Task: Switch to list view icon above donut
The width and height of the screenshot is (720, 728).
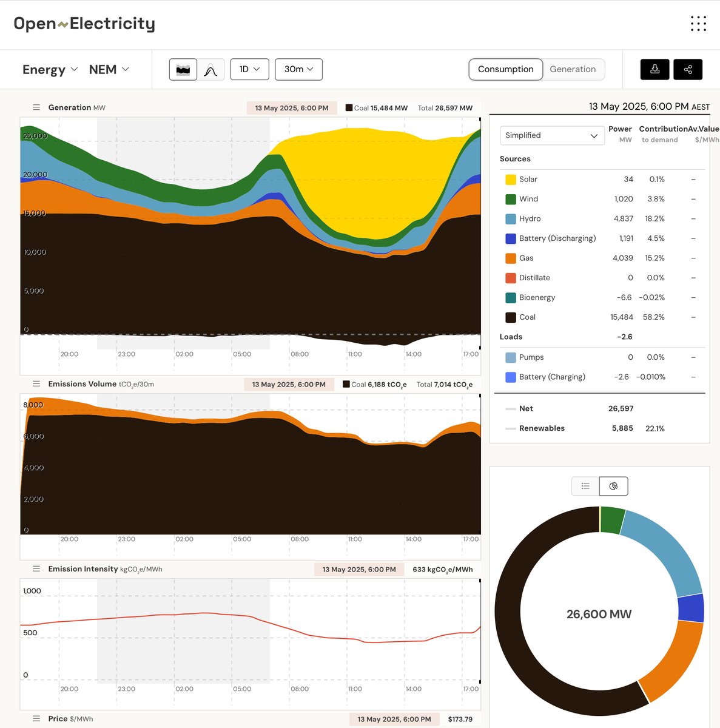Action: (585, 486)
